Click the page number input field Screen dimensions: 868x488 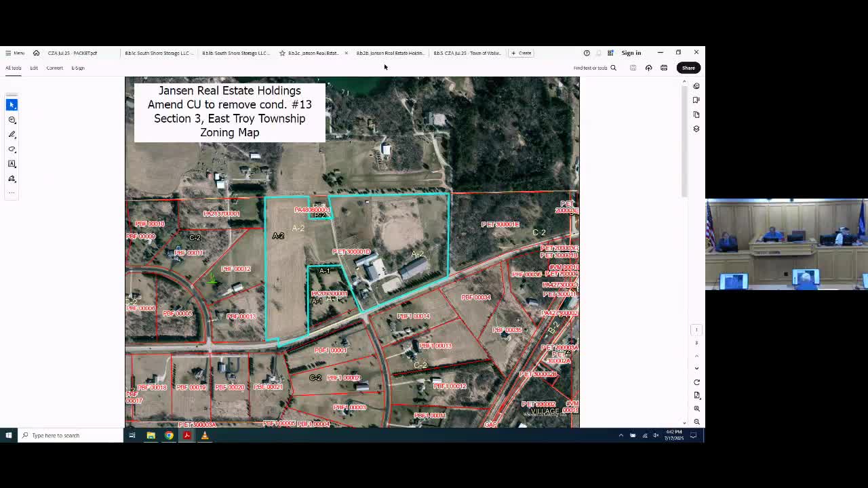tap(696, 329)
